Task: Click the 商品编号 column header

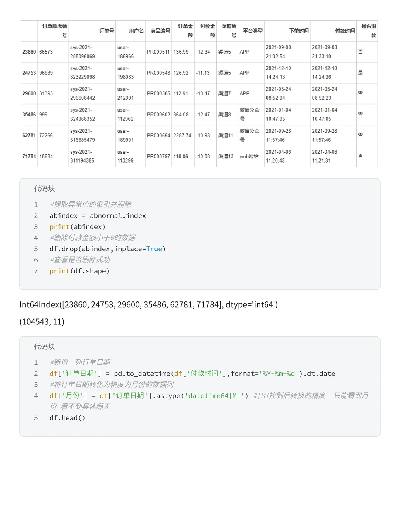Action: click(160, 31)
